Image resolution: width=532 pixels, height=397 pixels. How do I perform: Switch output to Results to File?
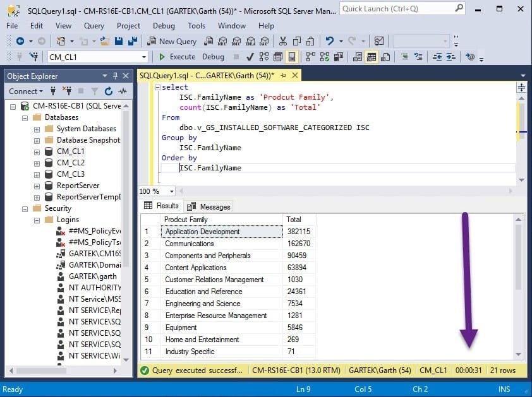pos(385,57)
